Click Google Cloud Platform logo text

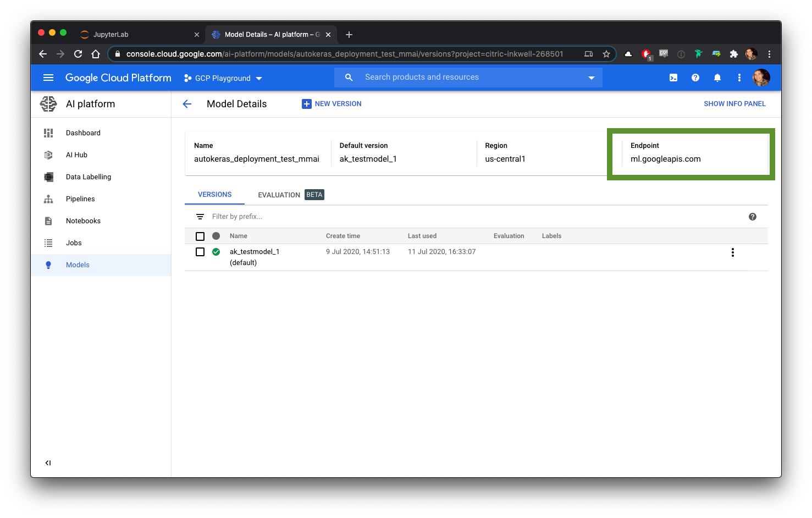pos(118,78)
